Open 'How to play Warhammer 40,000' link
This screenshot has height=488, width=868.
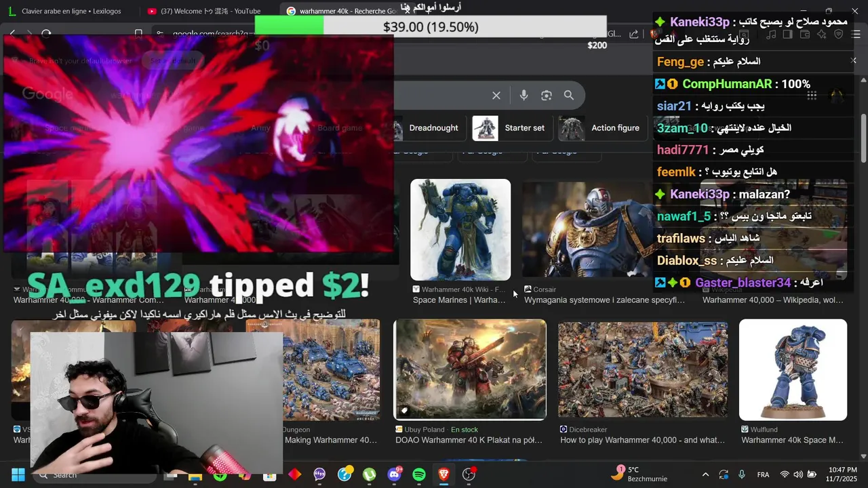(x=642, y=441)
